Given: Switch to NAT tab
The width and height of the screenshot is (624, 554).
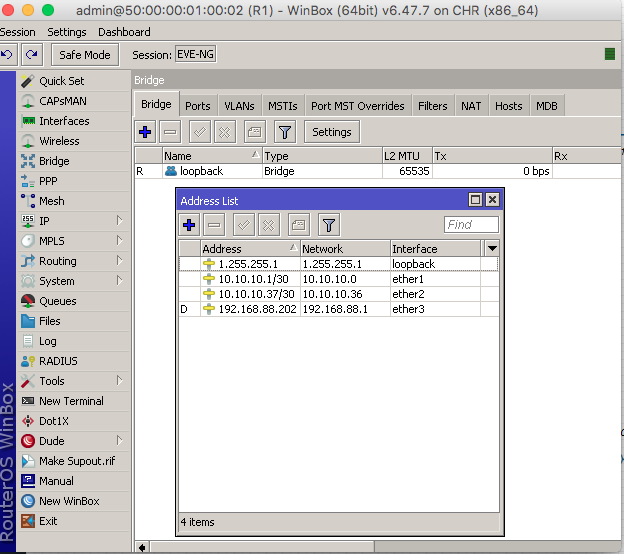Looking at the screenshot, I should (x=471, y=106).
